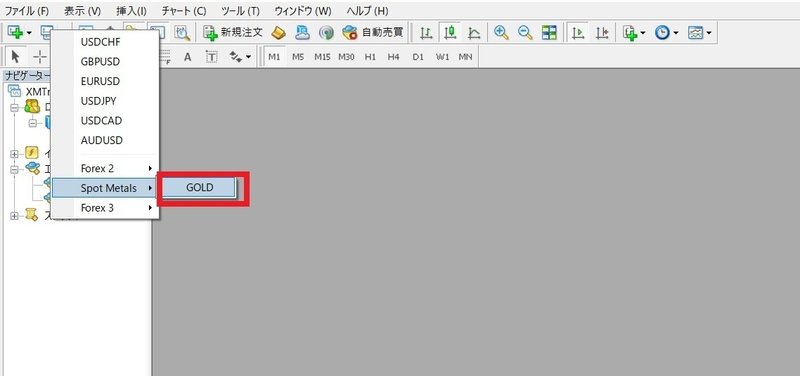Tile chart windows with grid icon
Viewport: 800px width, 376px height.
click(x=549, y=33)
